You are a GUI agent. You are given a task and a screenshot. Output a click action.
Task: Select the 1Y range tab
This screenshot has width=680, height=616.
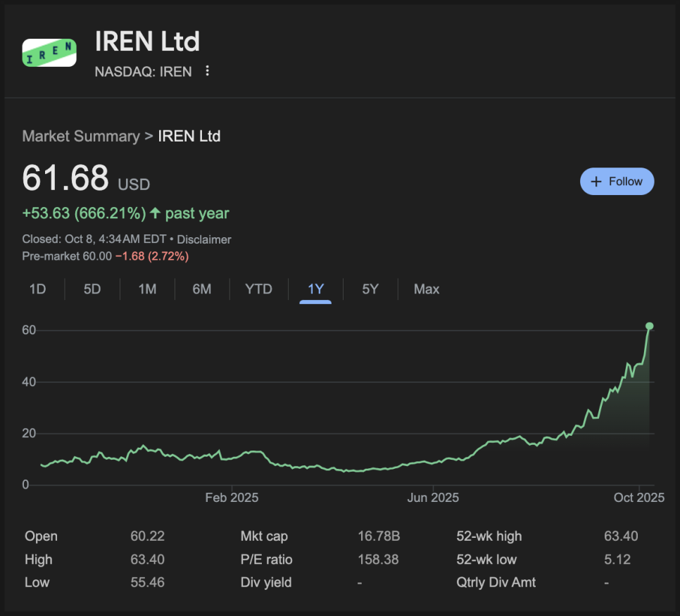click(315, 289)
